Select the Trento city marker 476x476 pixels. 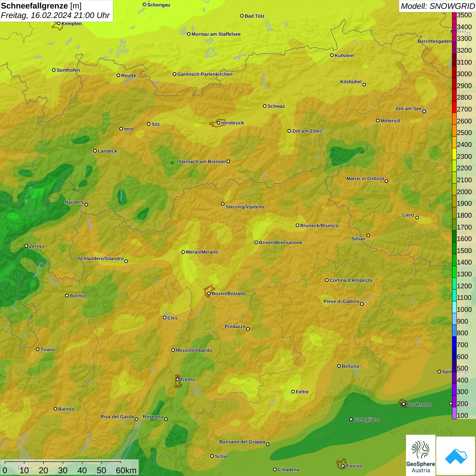[177, 379]
